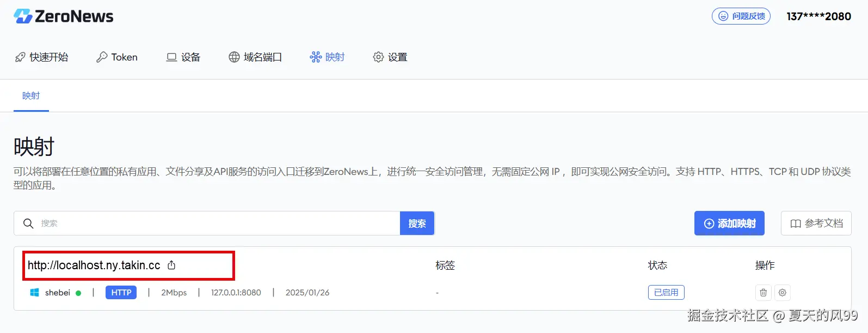
Task: Open the 设备 menu item
Action: [183, 57]
